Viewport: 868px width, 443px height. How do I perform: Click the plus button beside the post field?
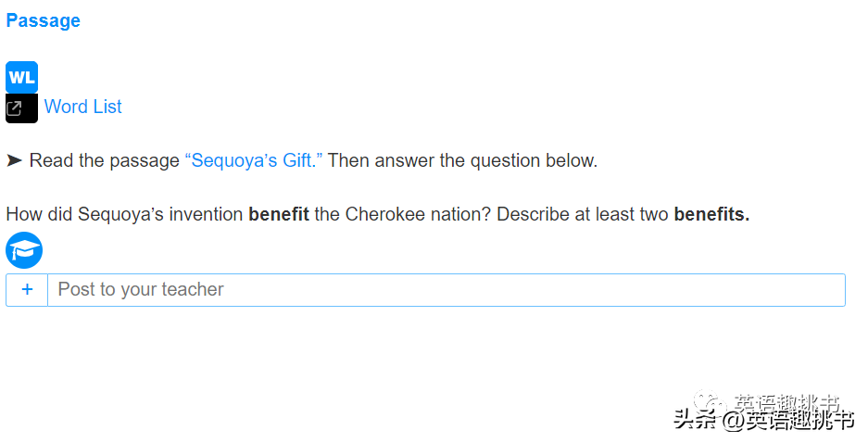coord(27,289)
